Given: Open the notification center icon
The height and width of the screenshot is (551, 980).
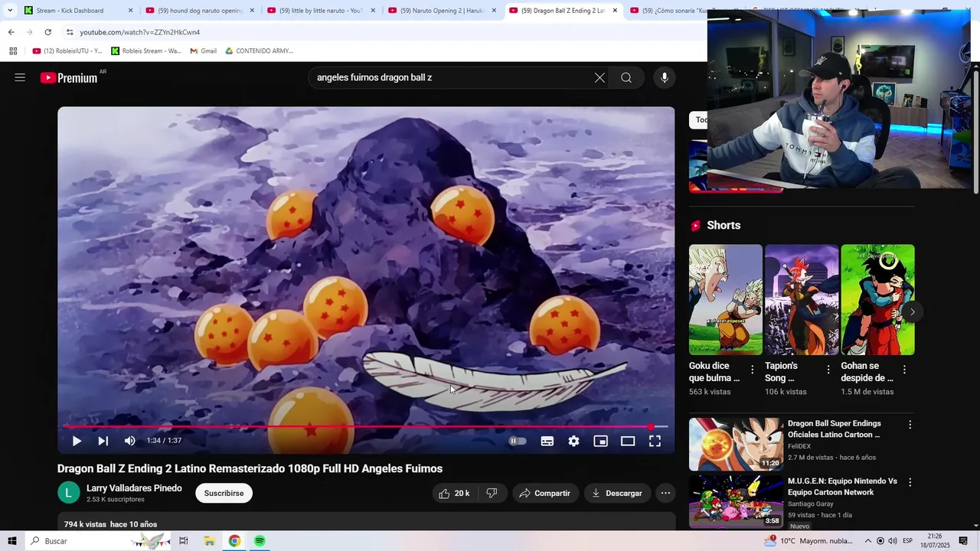Looking at the screenshot, I should pos(963,541).
